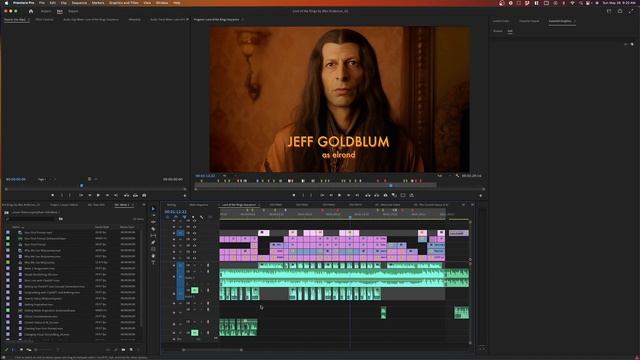Create a new item in Project panel
The width and height of the screenshot is (640, 360).
pos(131,350)
